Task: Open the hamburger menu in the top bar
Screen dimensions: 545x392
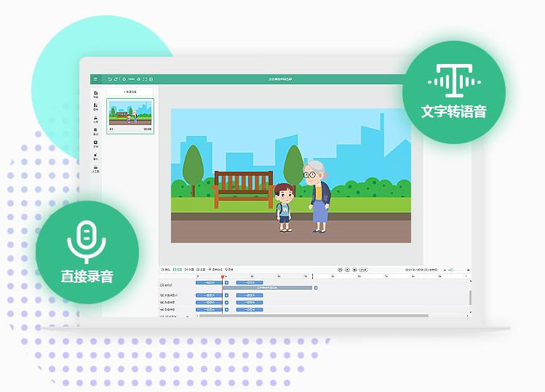Action: point(95,79)
